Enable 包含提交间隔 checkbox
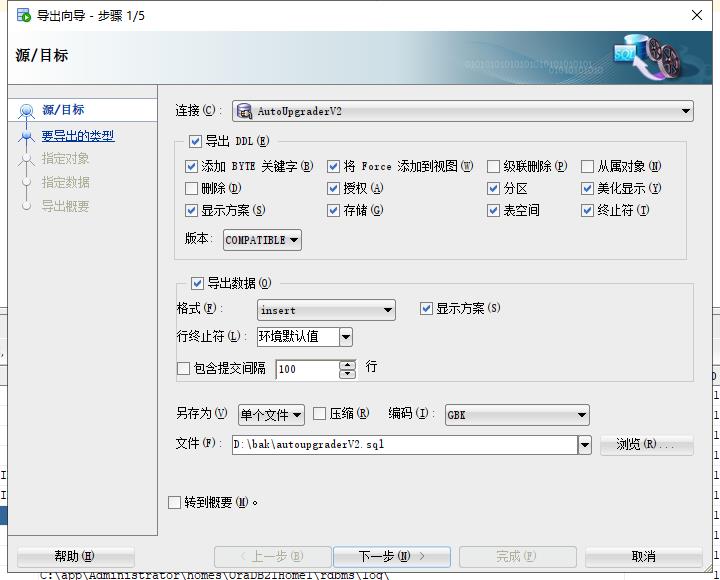The width and height of the screenshot is (720, 580). click(x=183, y=369)
